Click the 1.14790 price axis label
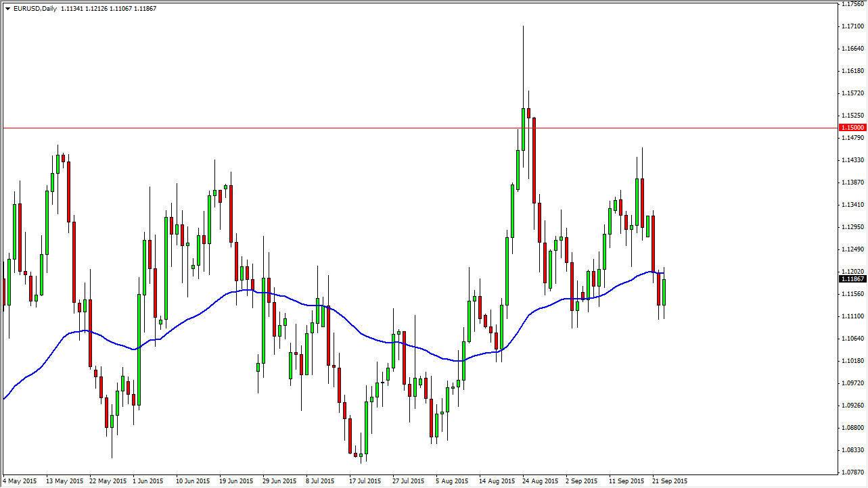The height and width of the screenshot is (488, 868). 853,138
